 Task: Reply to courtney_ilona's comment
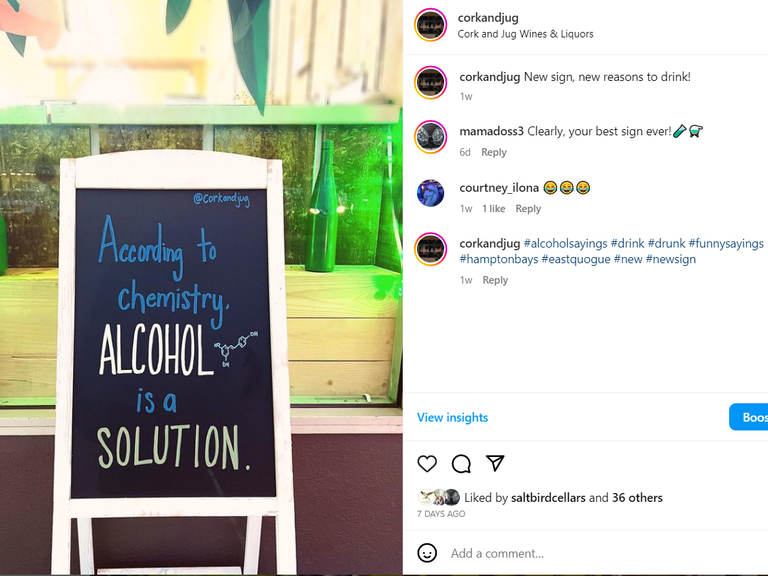(x=528, y=209)
